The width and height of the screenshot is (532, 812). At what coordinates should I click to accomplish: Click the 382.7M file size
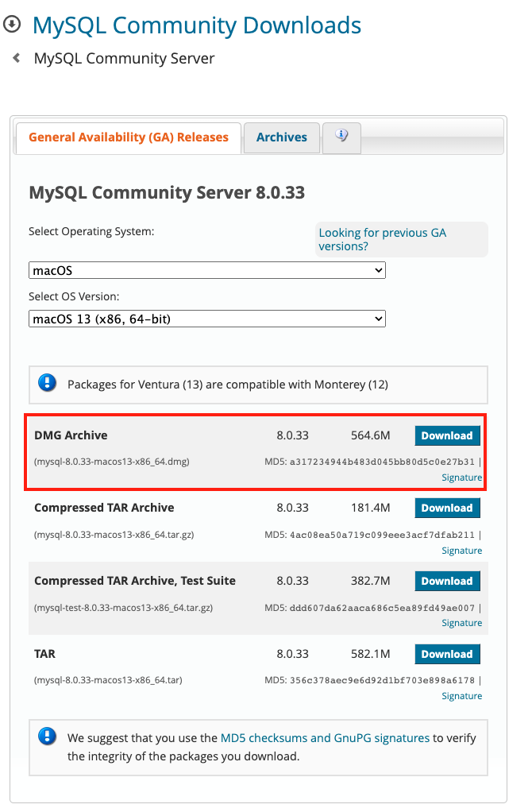coord(371,581)
